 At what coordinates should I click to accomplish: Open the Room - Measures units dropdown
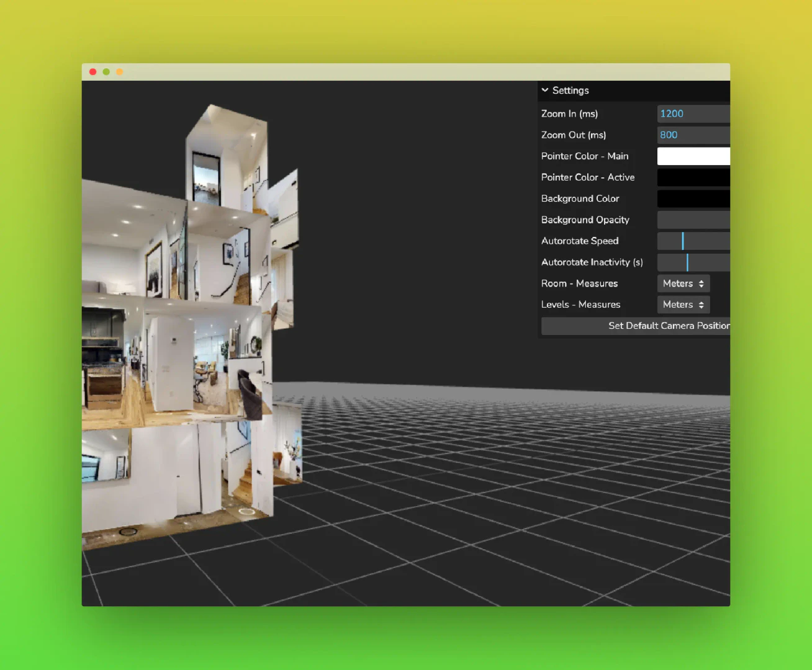click(683, 284)
